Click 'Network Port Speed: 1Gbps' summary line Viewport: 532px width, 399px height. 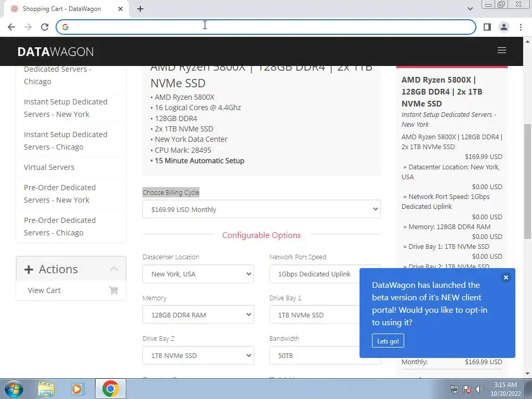point(445,202)
